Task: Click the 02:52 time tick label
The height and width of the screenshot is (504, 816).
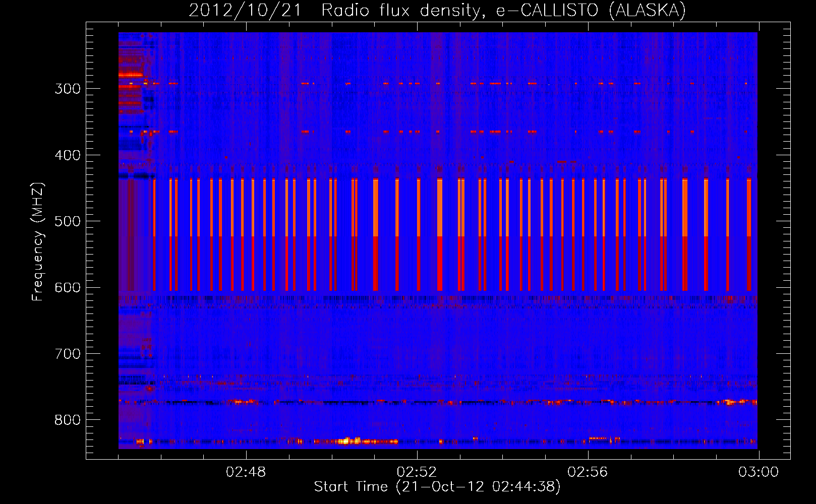Action: [x=417, y=472]
